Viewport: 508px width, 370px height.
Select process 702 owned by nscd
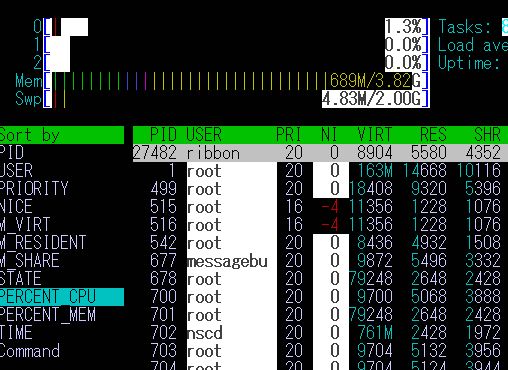320,333
